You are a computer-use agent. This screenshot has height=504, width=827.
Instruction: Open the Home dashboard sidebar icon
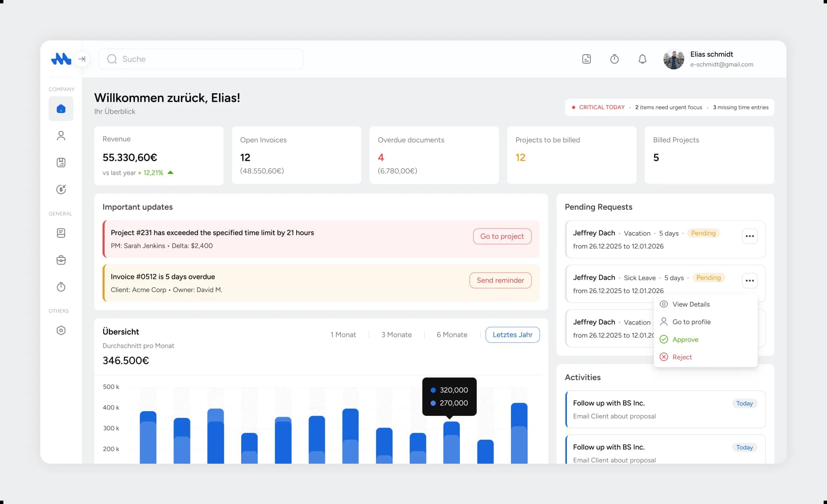tap(61, 109)
